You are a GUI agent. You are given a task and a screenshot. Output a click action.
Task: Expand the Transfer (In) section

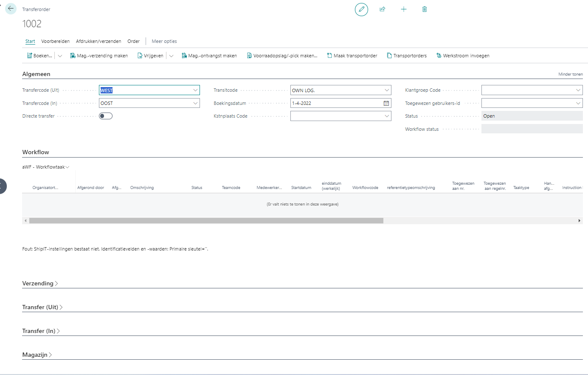coord(41,331)
